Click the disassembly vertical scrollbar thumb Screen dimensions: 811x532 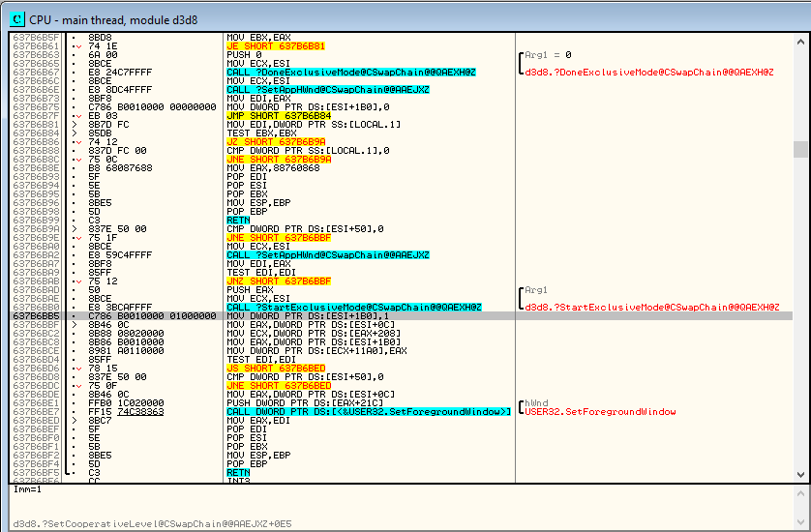800,149
